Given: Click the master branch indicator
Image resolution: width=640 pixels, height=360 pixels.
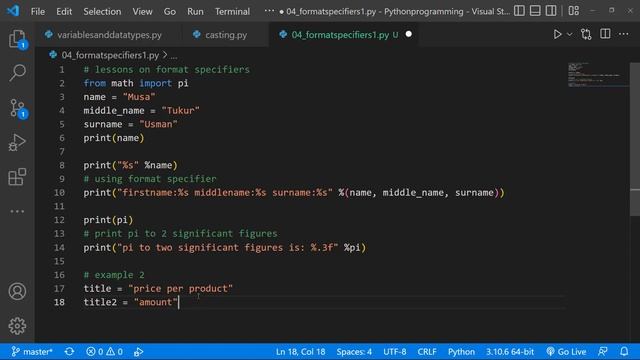Looking at the screenshot, I should click(x=32, y=351).
